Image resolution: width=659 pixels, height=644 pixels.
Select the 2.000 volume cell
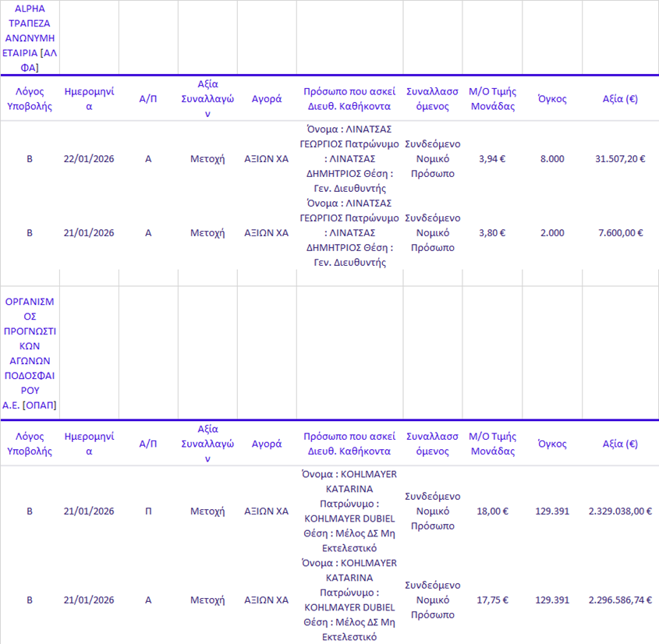[x=552, y=233]
